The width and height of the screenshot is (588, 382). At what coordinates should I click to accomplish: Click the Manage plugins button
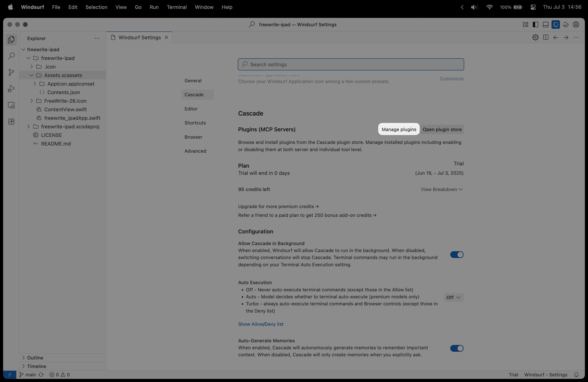399,129
